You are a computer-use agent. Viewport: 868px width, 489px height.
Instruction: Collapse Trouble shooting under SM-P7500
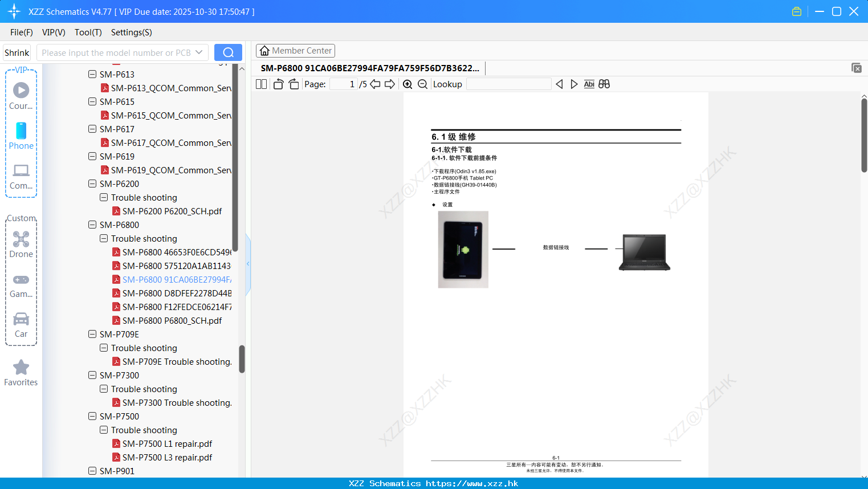point(104,430)
